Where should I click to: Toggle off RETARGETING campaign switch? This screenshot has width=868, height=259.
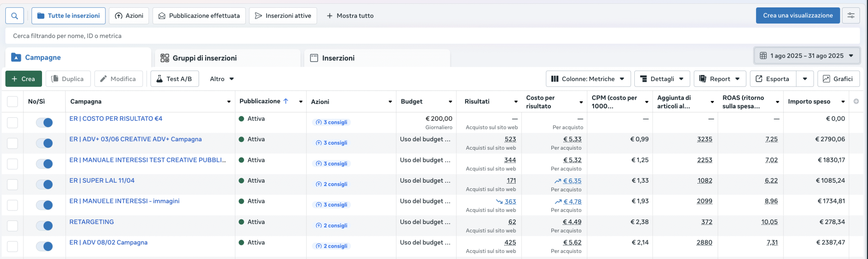click(x=44, y=226)
